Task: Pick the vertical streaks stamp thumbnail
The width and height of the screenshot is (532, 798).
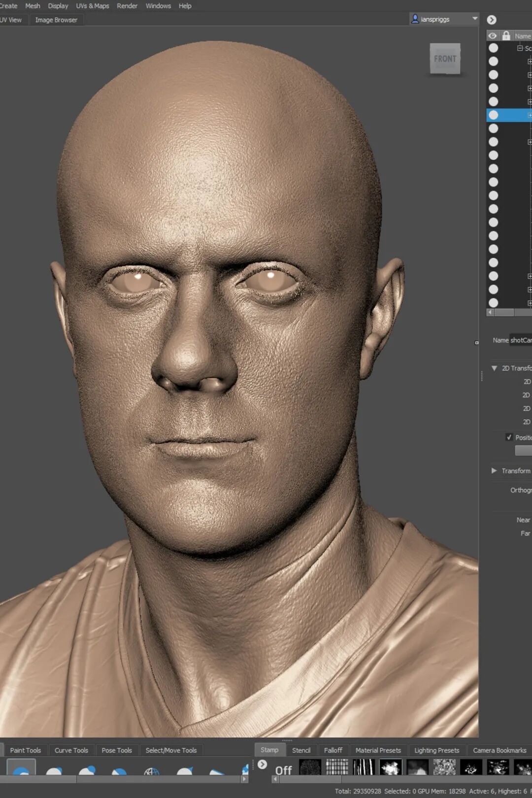Action: tap(364, 767)
